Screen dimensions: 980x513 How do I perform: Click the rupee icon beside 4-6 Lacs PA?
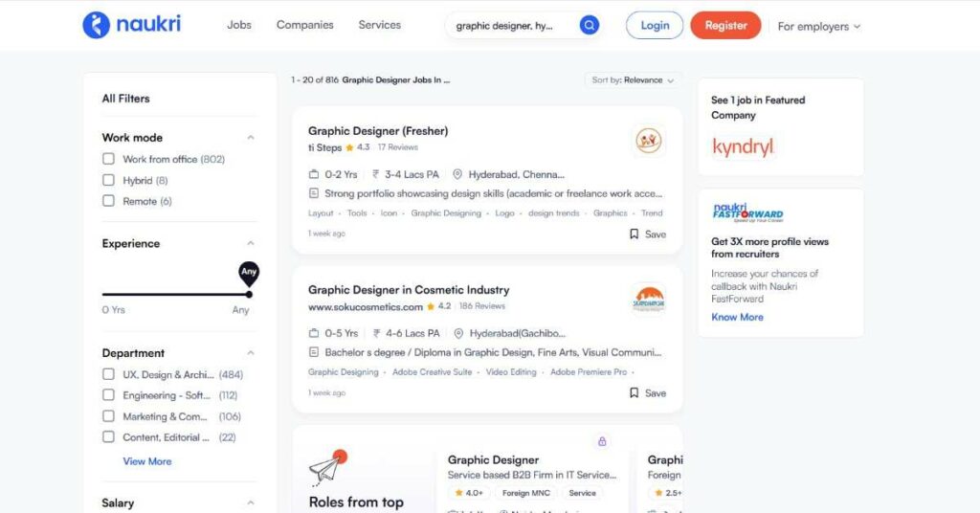(377, 333)
